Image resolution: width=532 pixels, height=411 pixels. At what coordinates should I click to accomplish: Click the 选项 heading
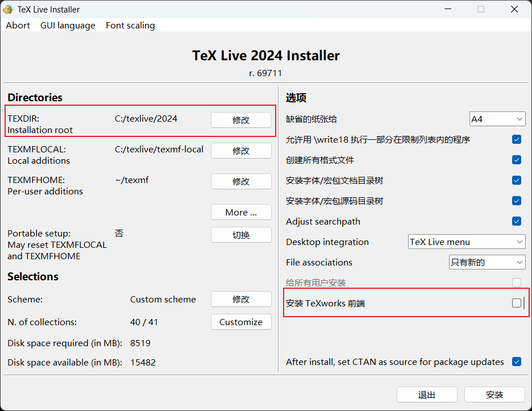tap(296, 98)
